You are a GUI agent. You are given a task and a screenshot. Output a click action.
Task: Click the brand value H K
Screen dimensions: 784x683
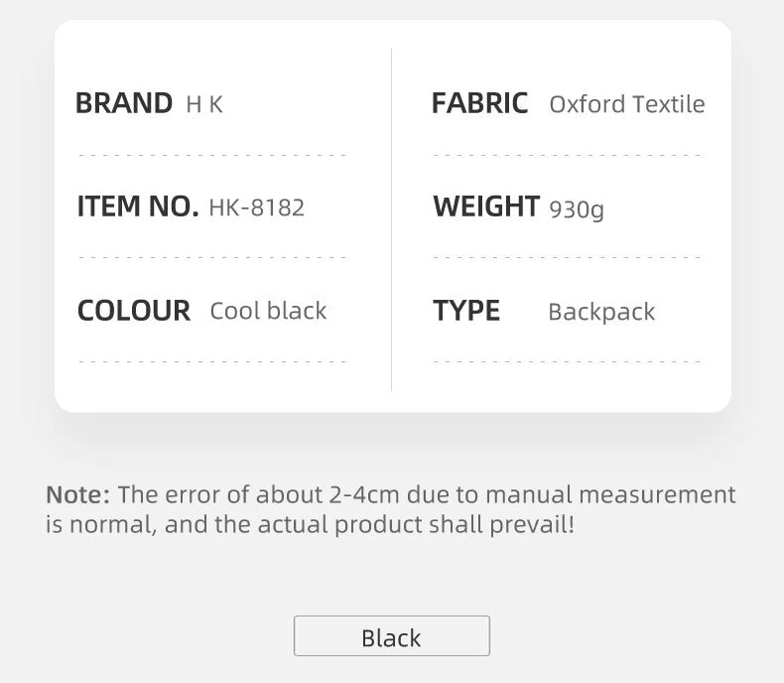[204, 104]
